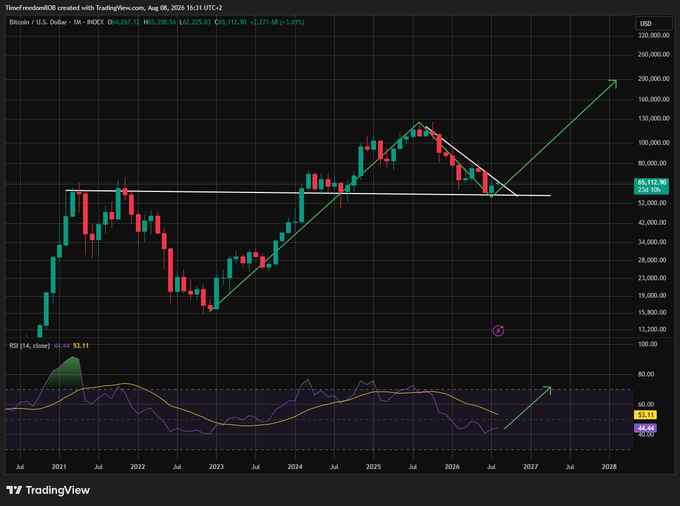680x506 pixels.
Task: Click the 13,200.00 price axis label
Action: click(654, 330)
